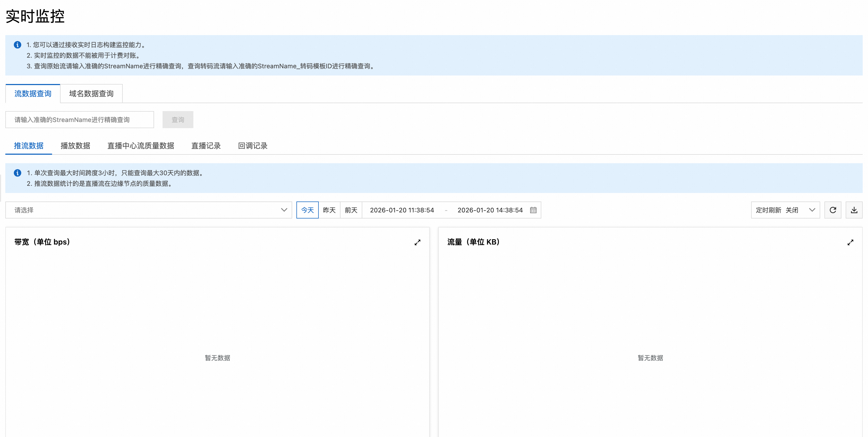The height and width of the screenshot is (437, 868).
Task: Open the 定时刷新 dropdown
Action: click(x=785, y=210)
